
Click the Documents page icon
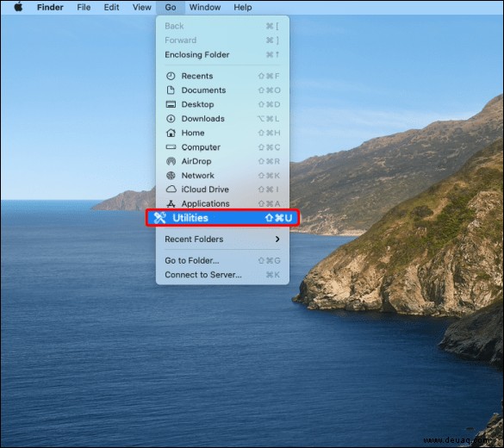click(171, 90)
